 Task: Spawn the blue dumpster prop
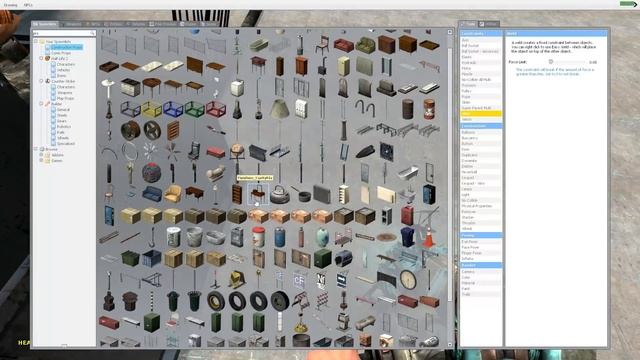[152, 259]
